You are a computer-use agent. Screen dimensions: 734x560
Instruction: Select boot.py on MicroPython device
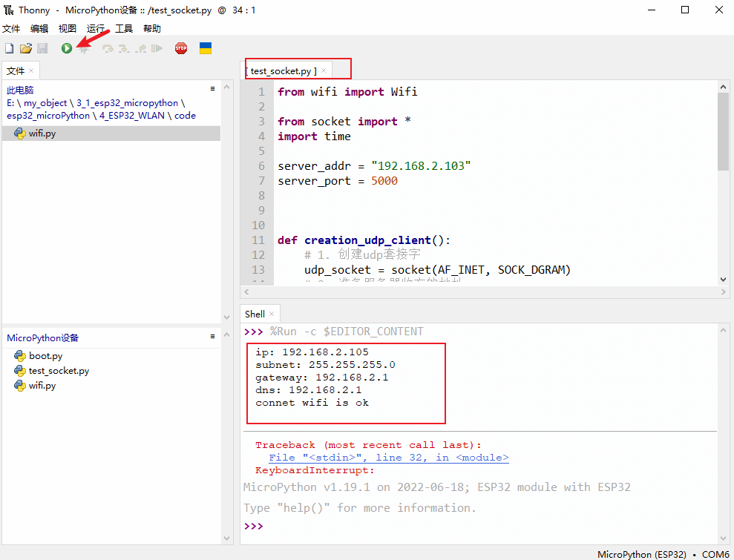(x=45, y=356)
